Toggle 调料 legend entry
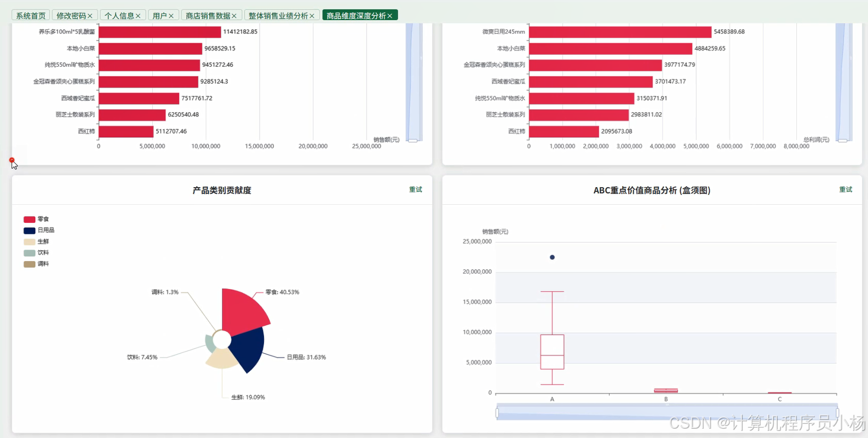The width and height of the screenshot is (868, 438). click(x=36, y=264)
